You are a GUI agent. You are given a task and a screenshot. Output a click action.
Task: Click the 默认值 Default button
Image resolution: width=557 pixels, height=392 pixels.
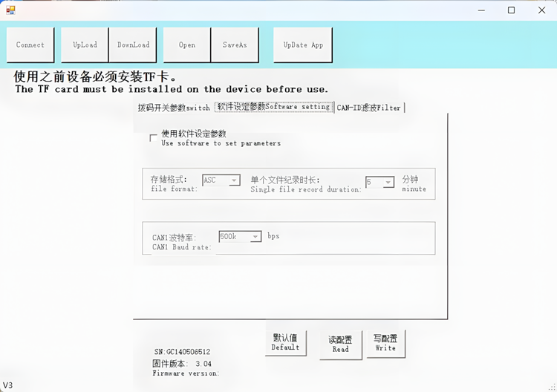[285, 342]
